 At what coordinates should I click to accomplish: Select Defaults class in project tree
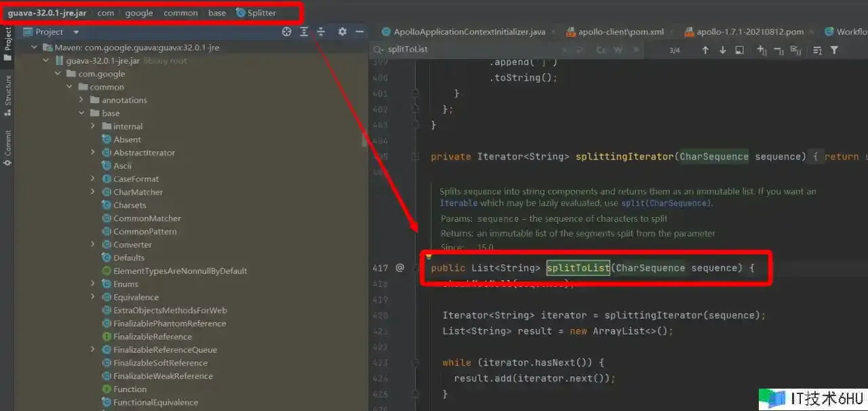tap(129, 258)
